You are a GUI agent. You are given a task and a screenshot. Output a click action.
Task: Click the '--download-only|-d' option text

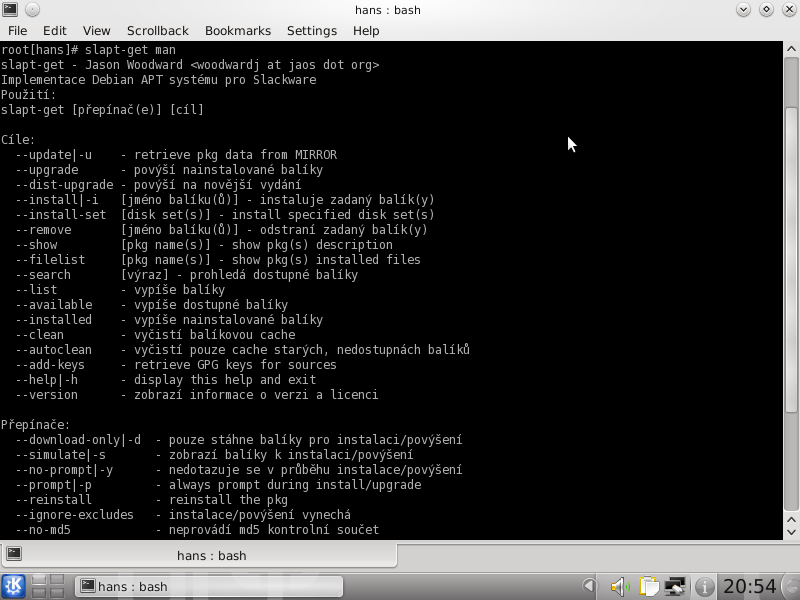pos(78,440)
